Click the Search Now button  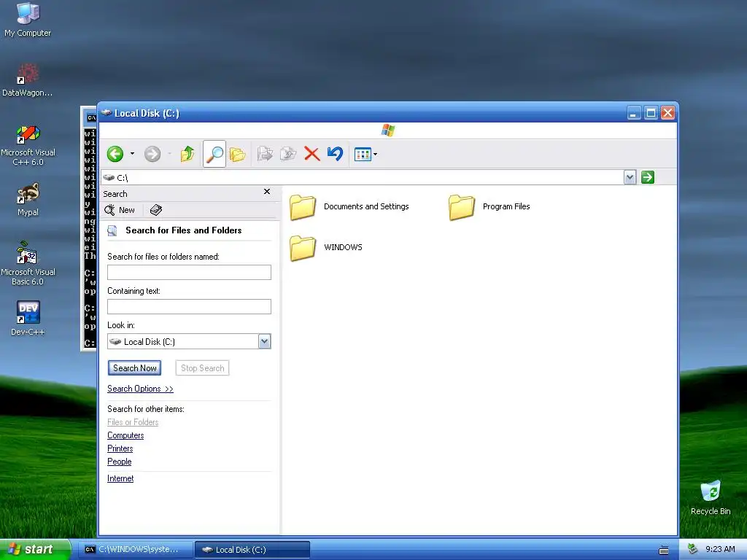pos(135,368)
